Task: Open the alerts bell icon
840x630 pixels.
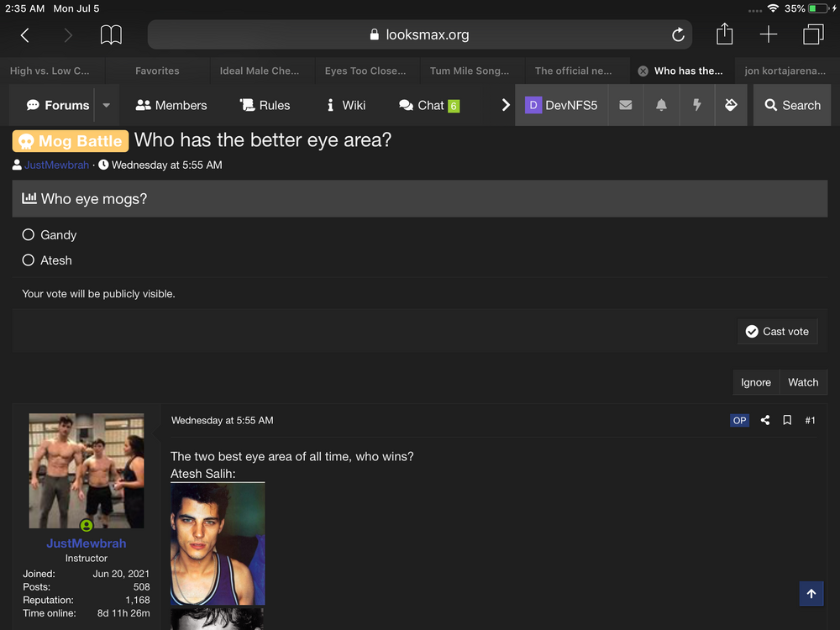Action: click(661, 105)
